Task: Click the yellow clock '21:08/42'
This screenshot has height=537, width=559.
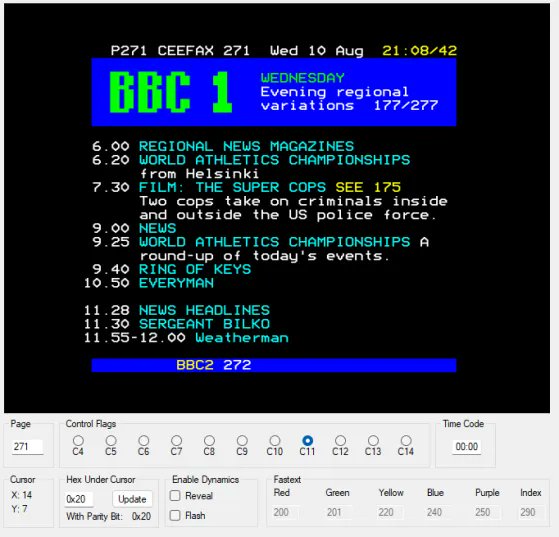Action: pyautogui.click(x=419, y=51)
